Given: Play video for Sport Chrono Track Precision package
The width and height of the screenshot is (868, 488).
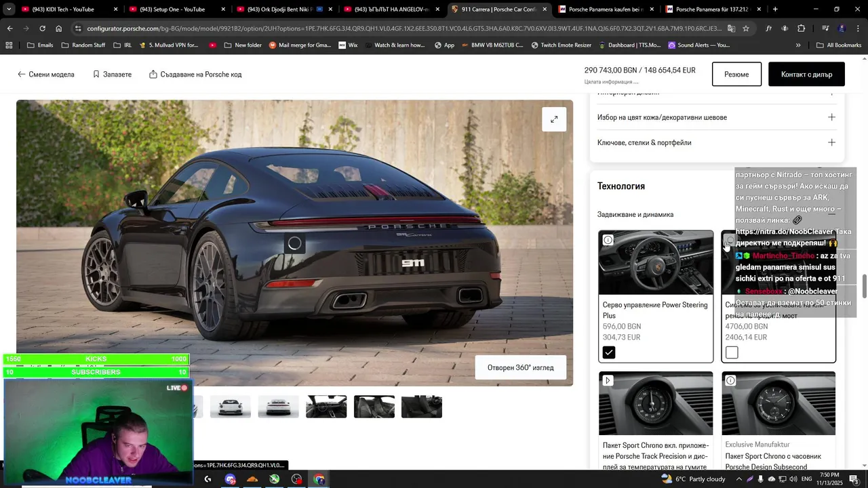Looking at the screenshot, I should pyautogui.click(x=608, y=381).
